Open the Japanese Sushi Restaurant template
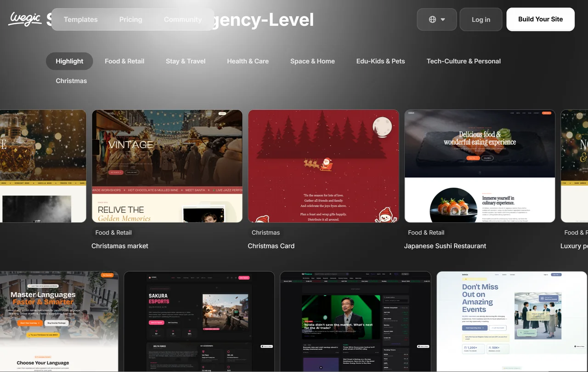588x372 pixels. [x=480, y=166]
